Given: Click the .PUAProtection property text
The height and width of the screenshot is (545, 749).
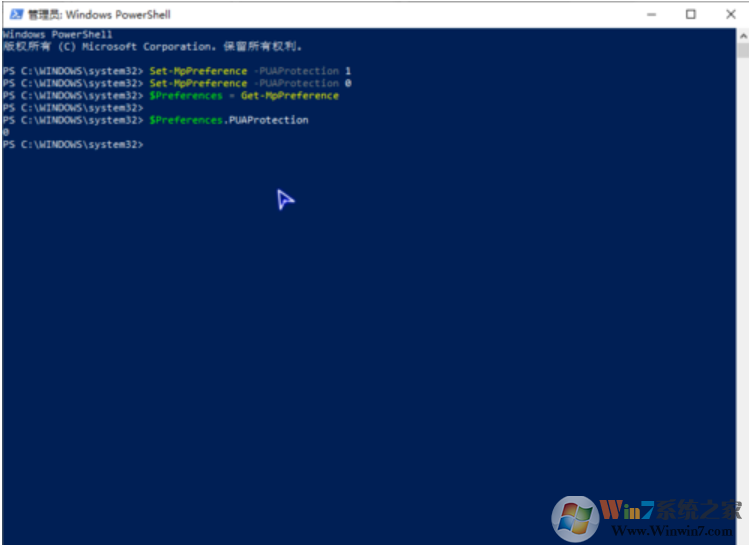Looking at the screenshot, I should 266,120.
